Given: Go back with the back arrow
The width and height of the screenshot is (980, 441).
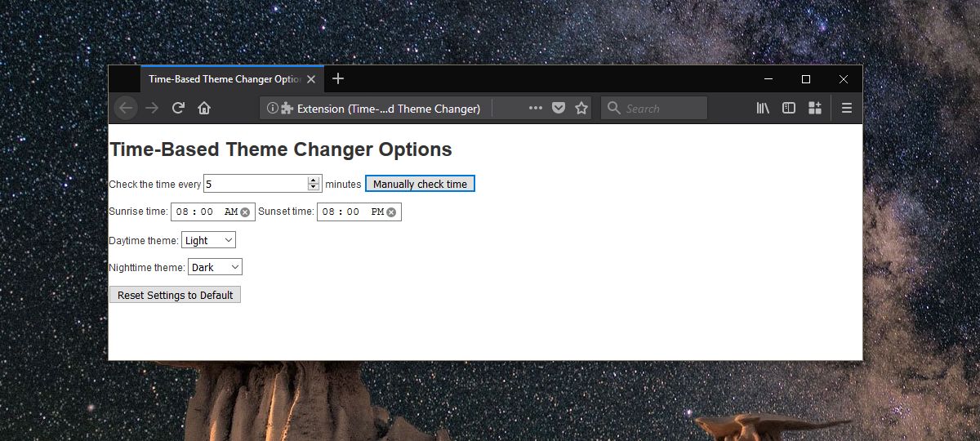Looking at the screenshot, I should [126, 108].
